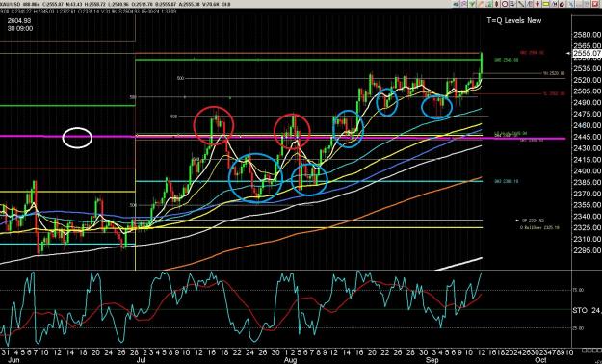Click the 2535.00 price scale label
Screen dimensions: 602x364
[x=587, y=68]
